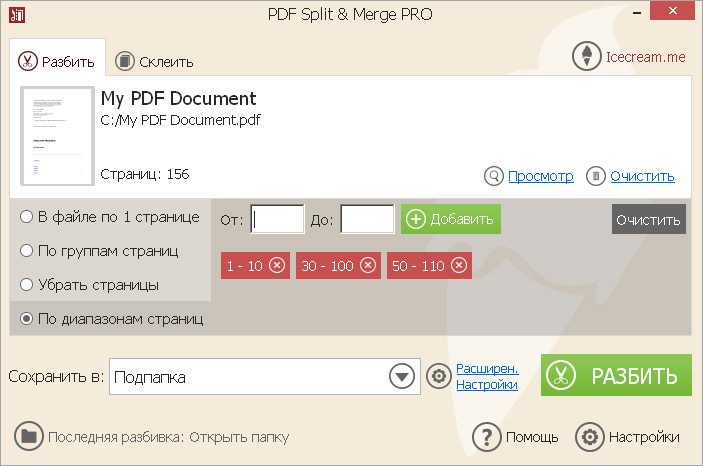703x466 pixels.
Task: Click the question mark Помощь icon
Action: [486, 436]
